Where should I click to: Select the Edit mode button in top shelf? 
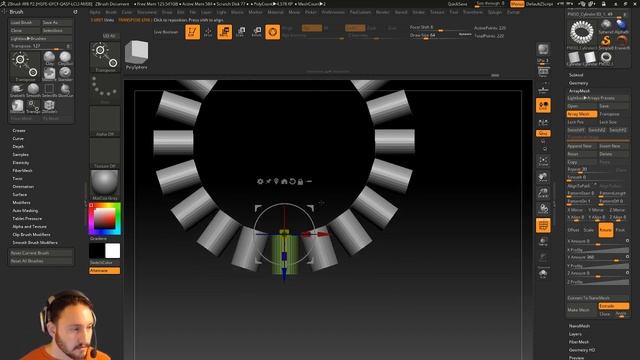pos(192,32)
